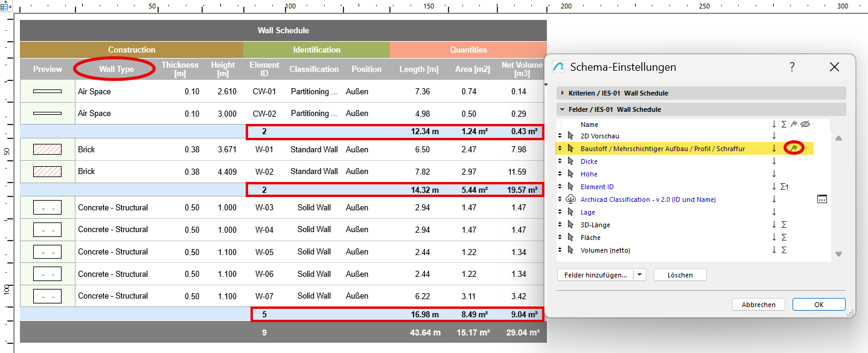Expand the Kriterien / IES-01 Wall Schedule section
The width and height of the screenshot is (868, 353).
563,93
